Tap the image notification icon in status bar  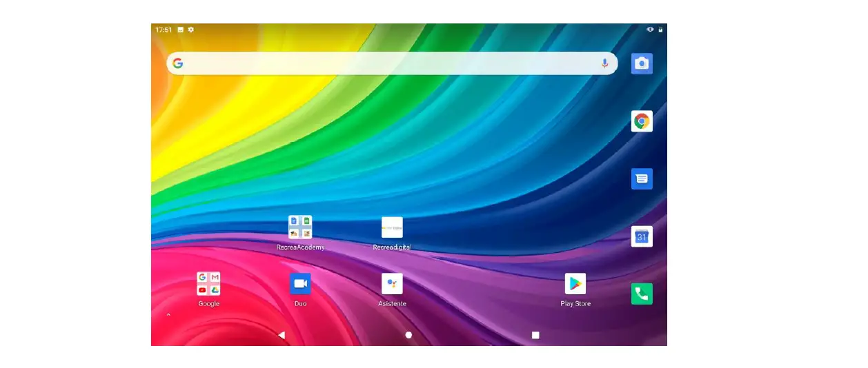[181, 30]
